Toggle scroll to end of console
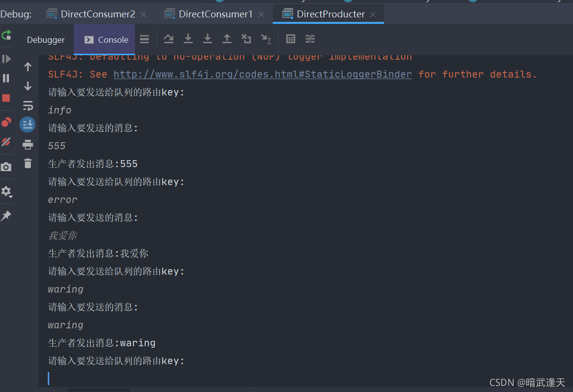 click(x=28, y=124)
